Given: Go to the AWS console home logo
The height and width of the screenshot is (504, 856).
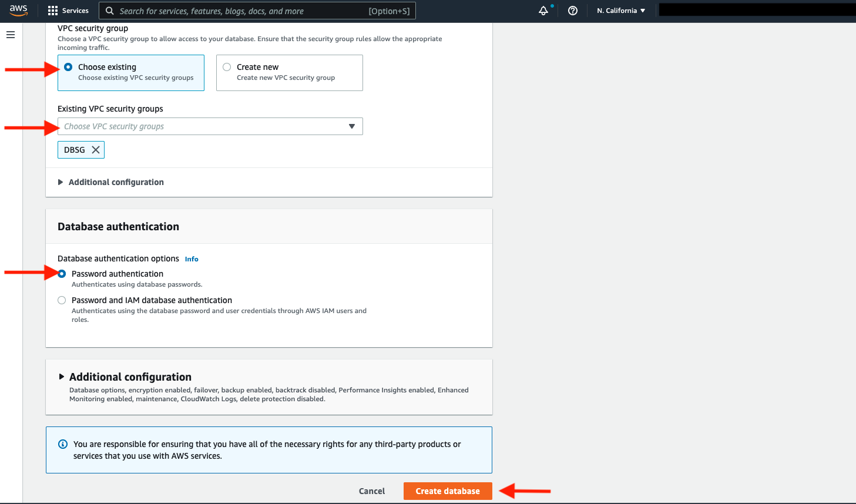Looking at the screenshot, I should (18, 11).
